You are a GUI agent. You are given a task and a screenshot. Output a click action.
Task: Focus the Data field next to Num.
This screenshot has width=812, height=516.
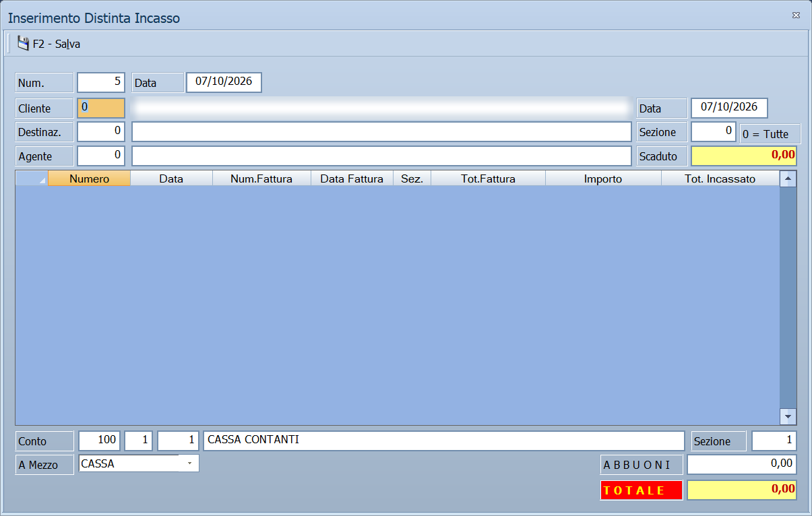coord(224,82)
